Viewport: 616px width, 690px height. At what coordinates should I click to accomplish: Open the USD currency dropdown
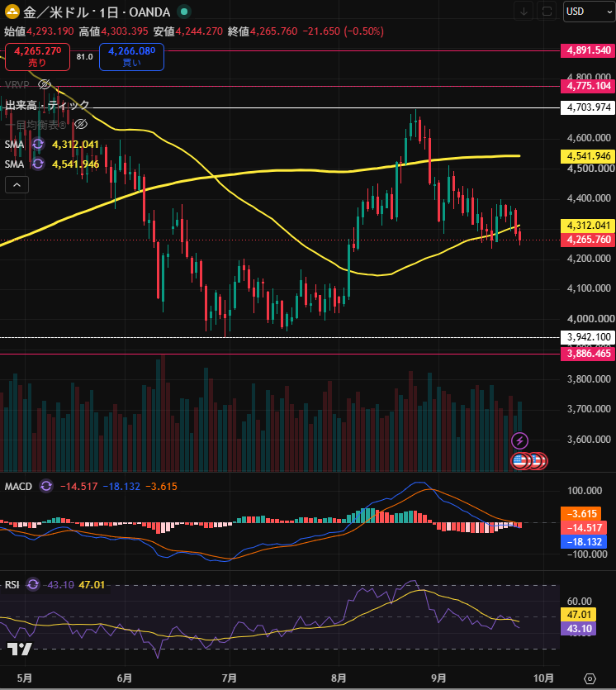click(590, 12)
